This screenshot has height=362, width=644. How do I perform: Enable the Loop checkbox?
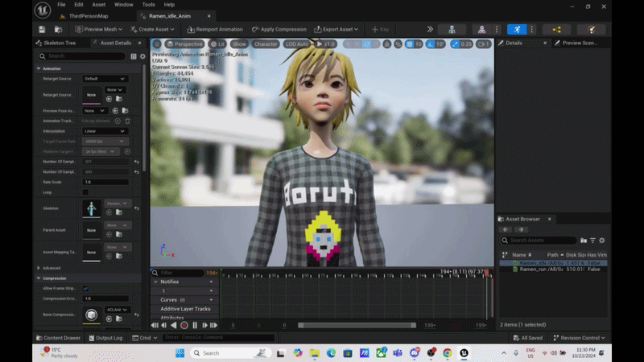(x=85, y=192)
